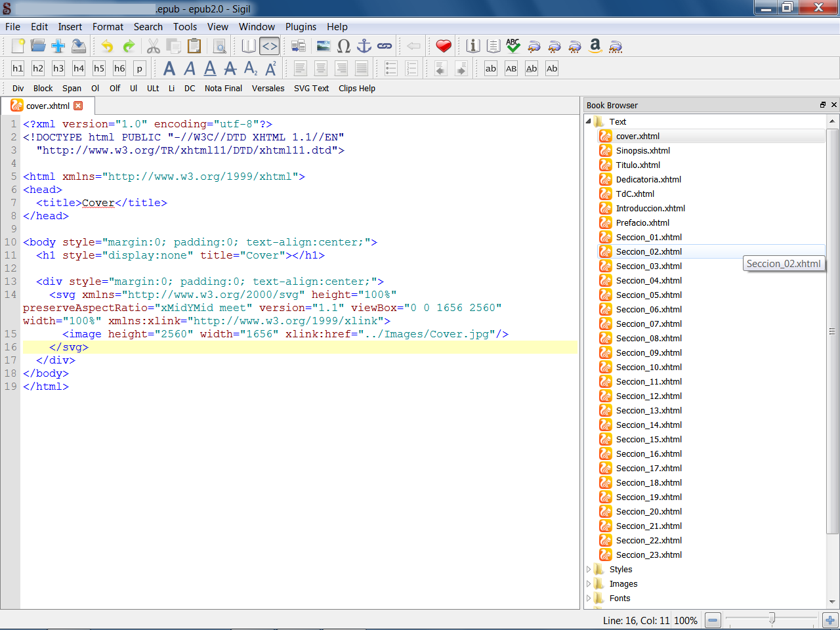This screenshot has width=840, height=630.
Task: Click the Amazon plugin icon
Action: tap(595, 46)
